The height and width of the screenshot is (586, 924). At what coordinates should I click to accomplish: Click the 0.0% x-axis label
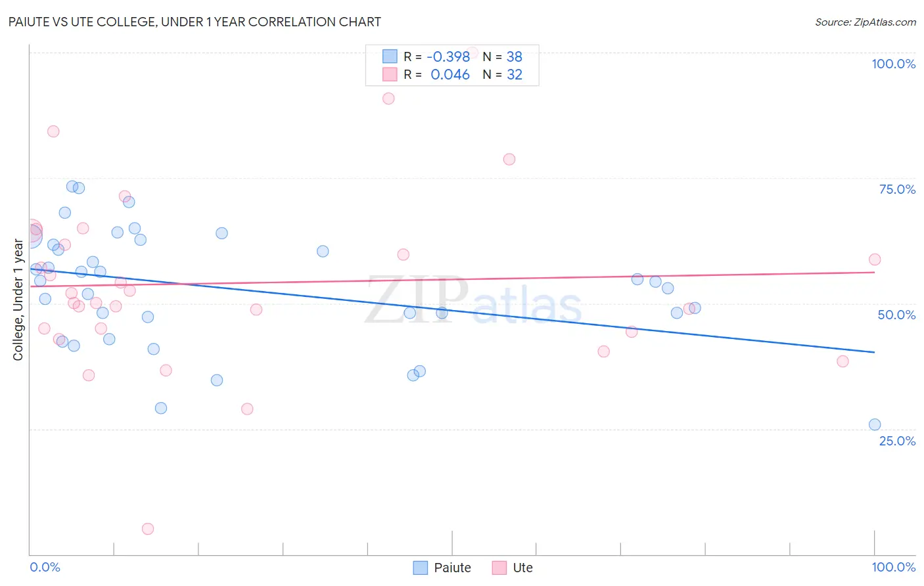tap(45, 567)
